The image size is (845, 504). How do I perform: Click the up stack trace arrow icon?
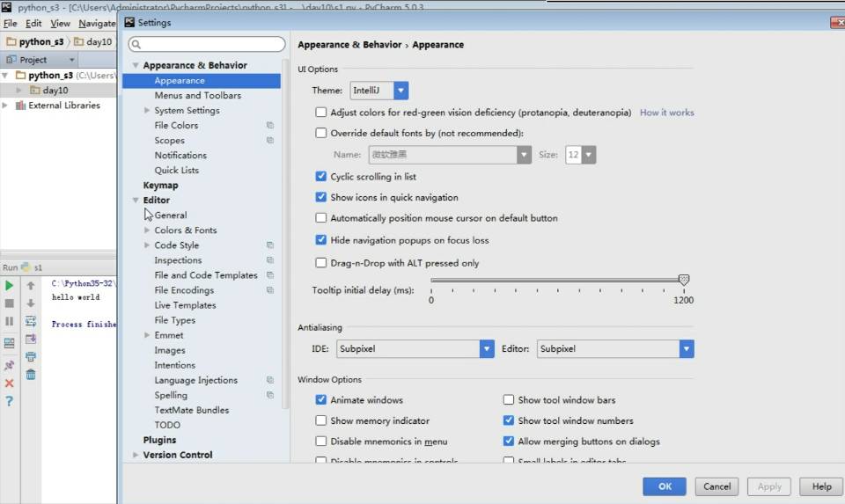click(31, 285)
